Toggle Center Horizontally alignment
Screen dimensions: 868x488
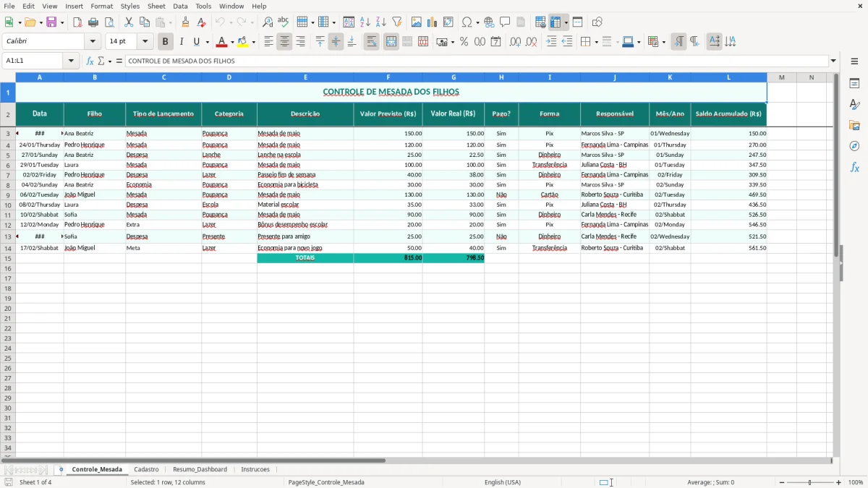pyautogui.click(x=284, y=42)
